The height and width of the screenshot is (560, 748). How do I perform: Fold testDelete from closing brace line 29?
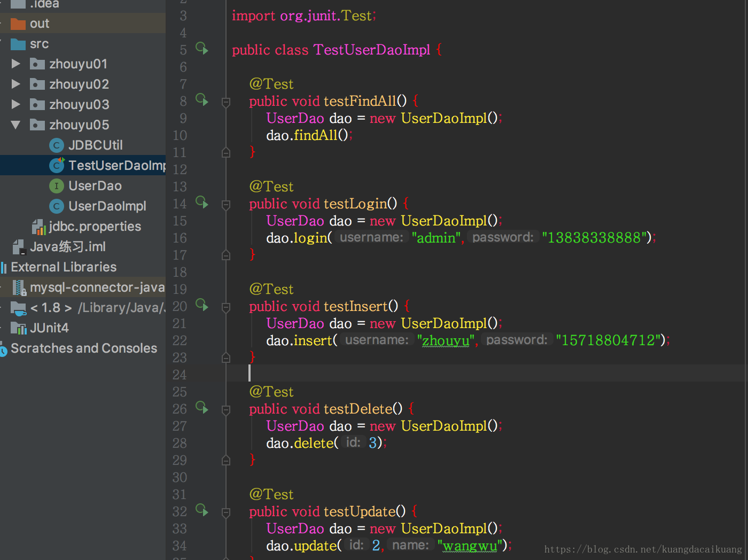[226, 460]
